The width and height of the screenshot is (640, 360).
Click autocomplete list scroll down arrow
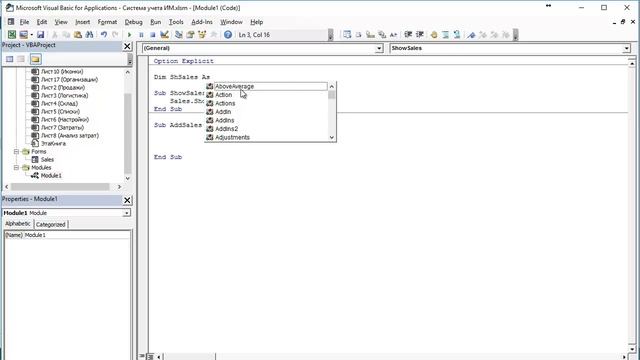[x=332, y=138]
